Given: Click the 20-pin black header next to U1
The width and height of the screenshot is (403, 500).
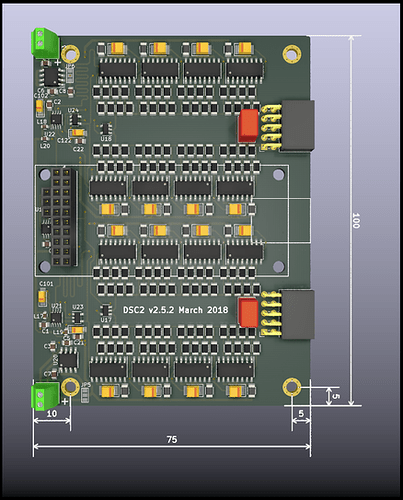Looking at the screenshot, I should (x=65, y=217).
